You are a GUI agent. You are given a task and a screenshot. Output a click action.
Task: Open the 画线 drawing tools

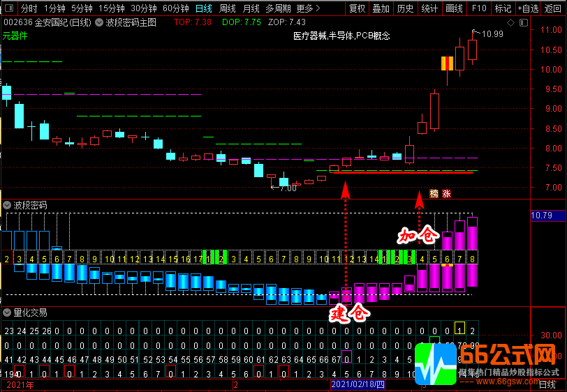454,8
